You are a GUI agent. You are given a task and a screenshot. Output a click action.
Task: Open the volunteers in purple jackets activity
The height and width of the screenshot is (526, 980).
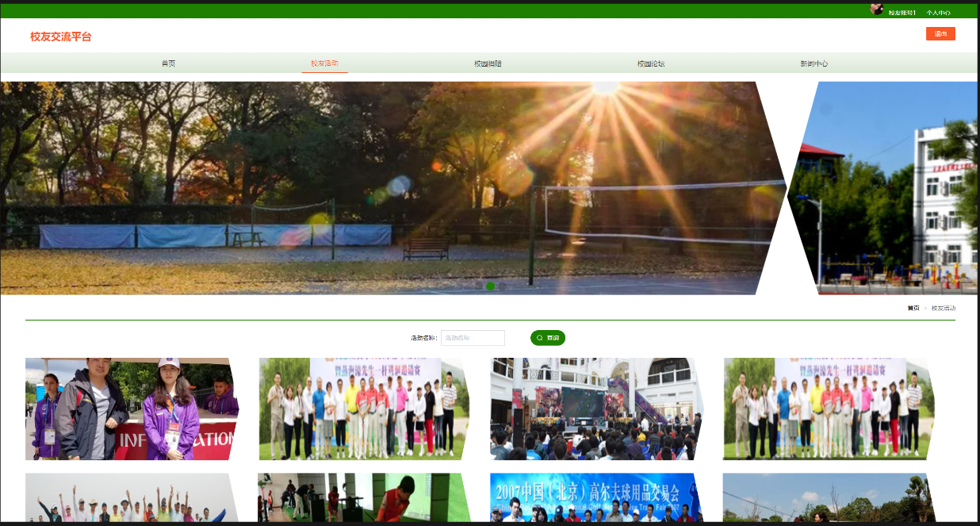click(132, 409)
